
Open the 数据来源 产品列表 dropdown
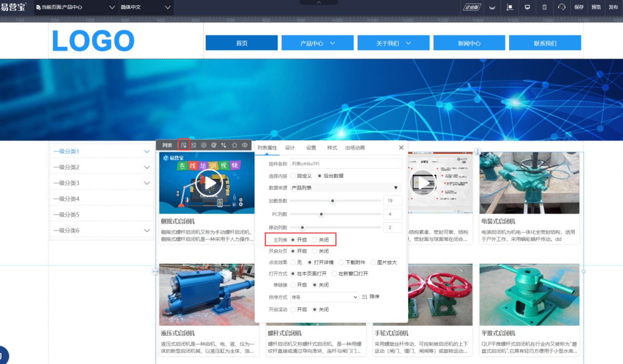coord(346,187)
